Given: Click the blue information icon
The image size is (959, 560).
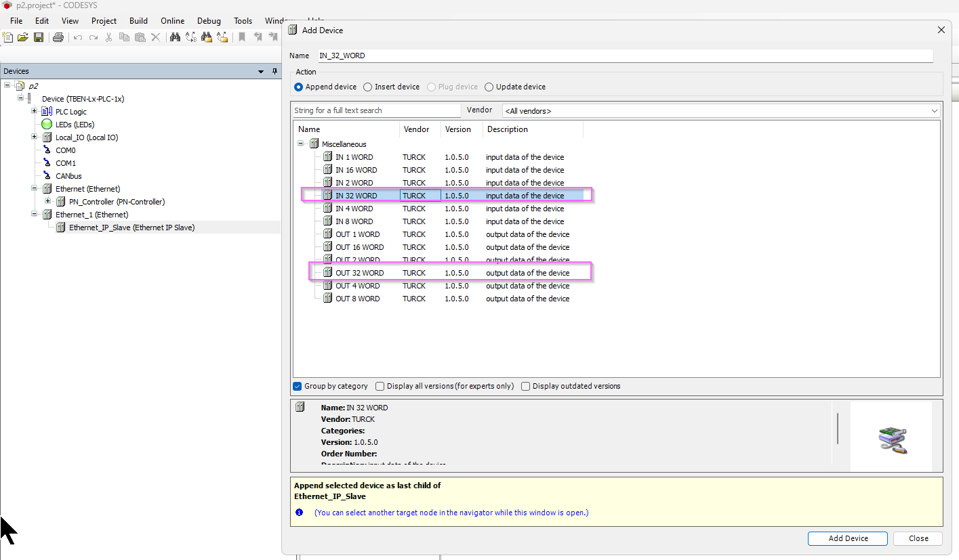Looking at the screenshot, I should (x=299, y=513).
